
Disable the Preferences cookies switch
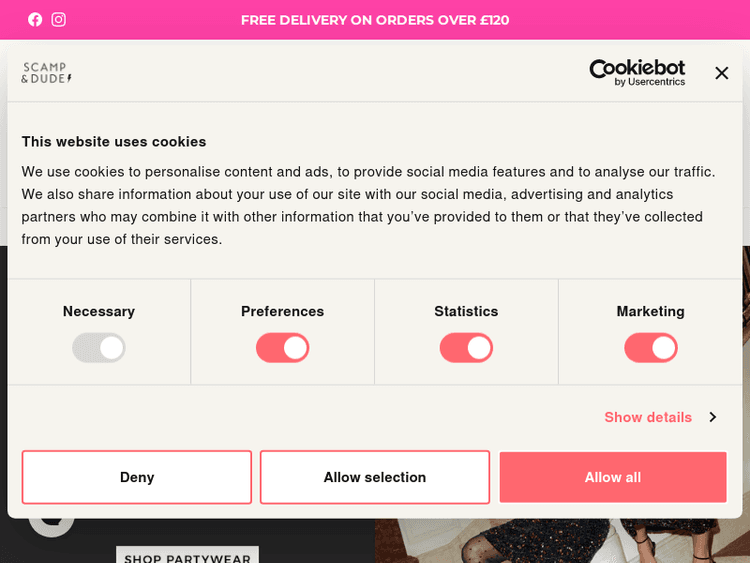283,348
